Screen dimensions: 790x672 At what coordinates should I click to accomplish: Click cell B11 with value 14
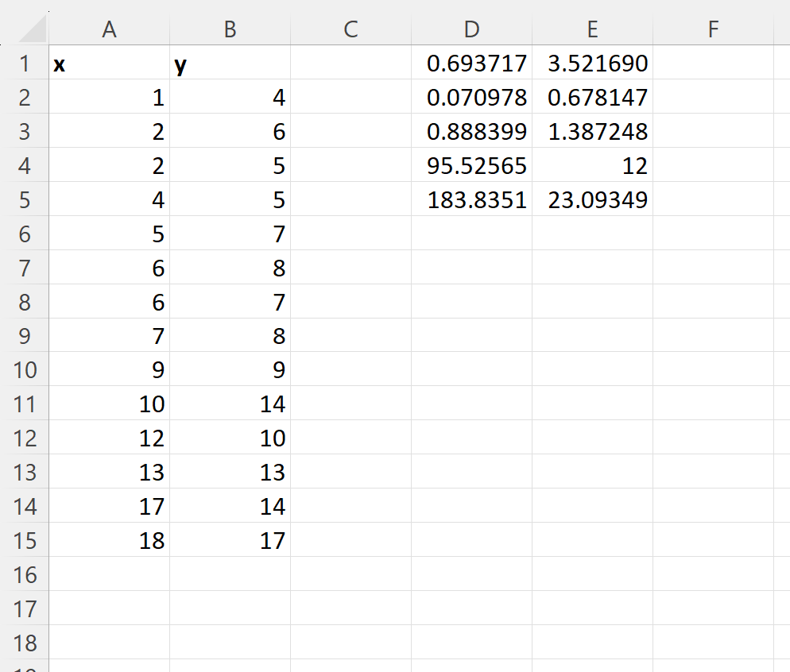coord(230,404)
